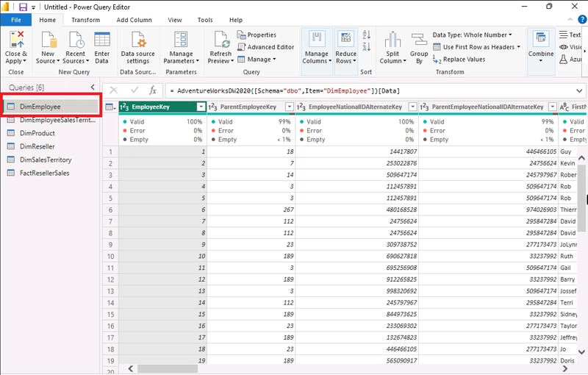Image resolution: width=588 pixels, height=375 pixels.
Task: Open the Manage dropdown in Query group
Action: 257,60
